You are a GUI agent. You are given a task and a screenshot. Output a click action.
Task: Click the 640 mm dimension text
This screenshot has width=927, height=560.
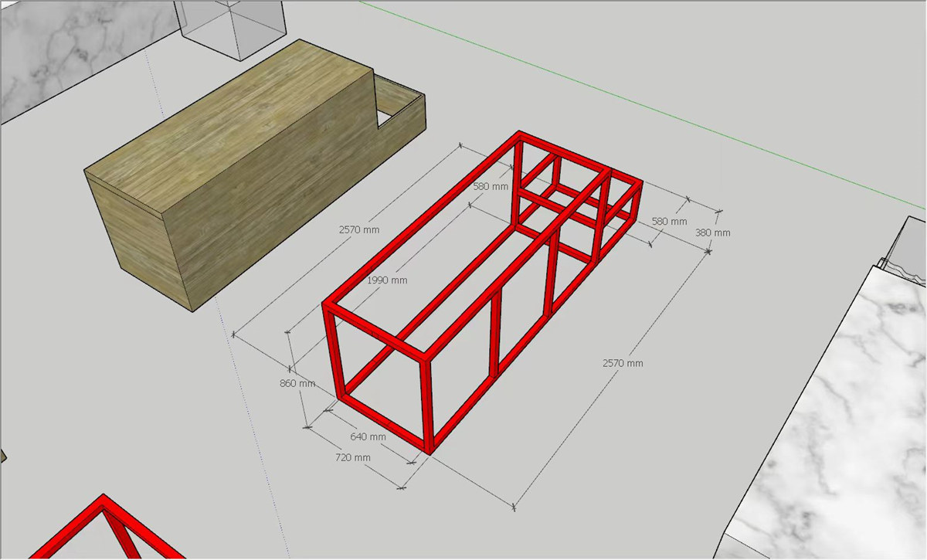coord(368,437)
